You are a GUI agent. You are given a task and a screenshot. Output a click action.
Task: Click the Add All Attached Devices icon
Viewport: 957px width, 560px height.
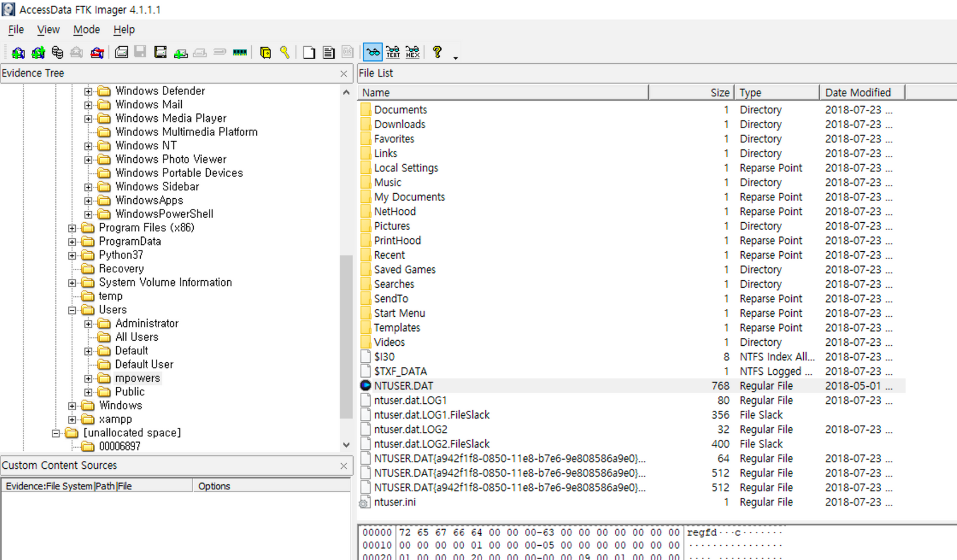click(x=38, y=52)
